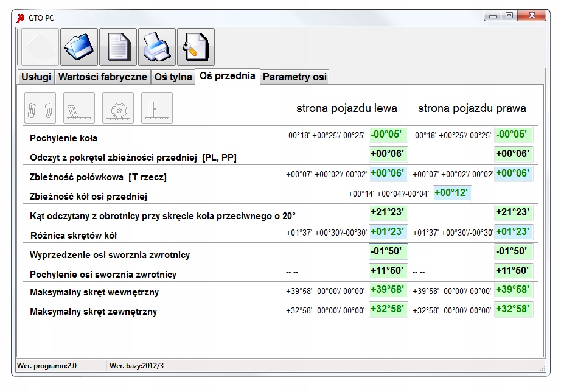Select the Oś przednia tab

pos(227,76)
